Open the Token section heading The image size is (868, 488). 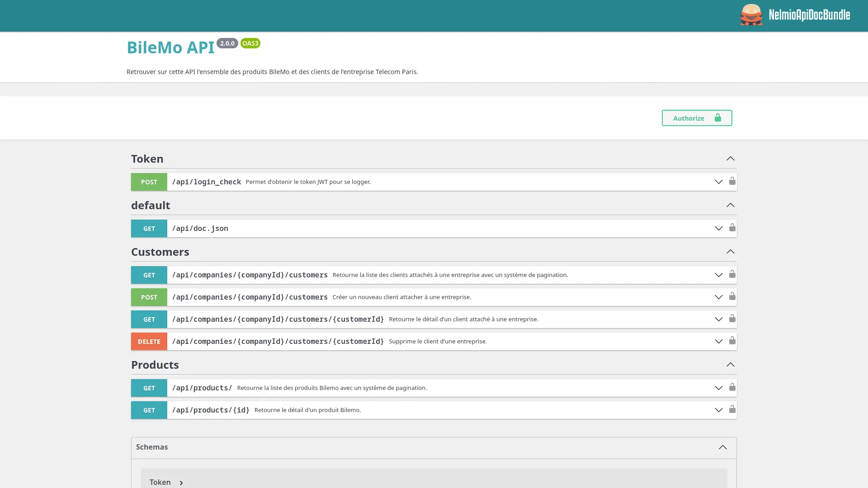tap(147, 159)
